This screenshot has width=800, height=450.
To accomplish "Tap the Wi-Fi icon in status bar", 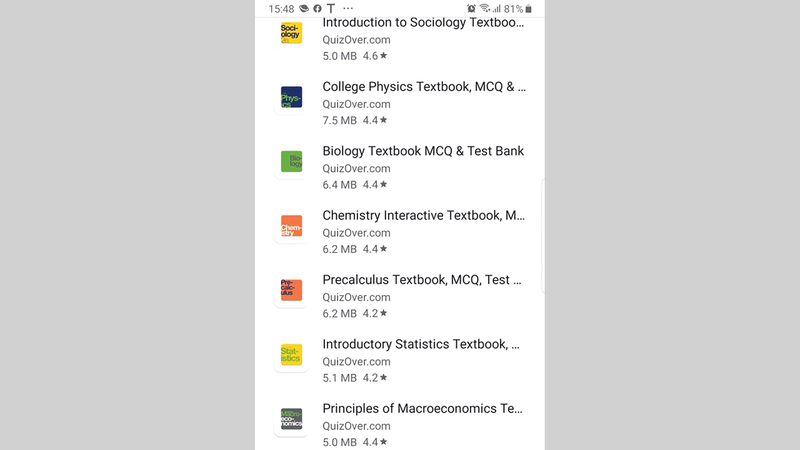I will [485, 9].
